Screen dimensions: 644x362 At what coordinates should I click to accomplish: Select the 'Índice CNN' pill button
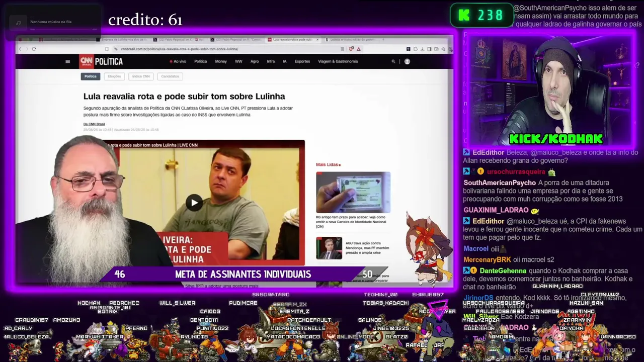[x=141, y=76]
